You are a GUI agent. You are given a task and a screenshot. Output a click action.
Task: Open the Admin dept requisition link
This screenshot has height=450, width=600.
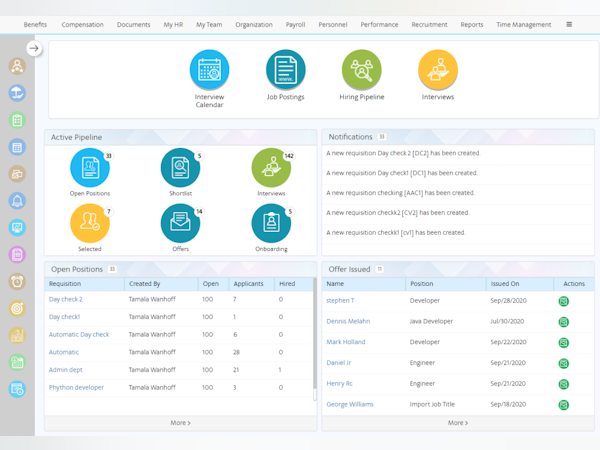pyautogui.click(x=65, y=370)
